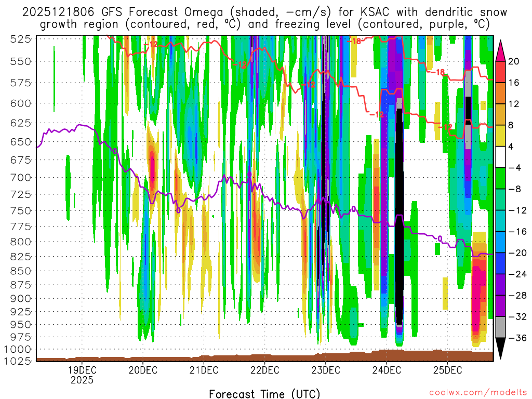Click the 23DEC date label
The height and width of the screenshot is (399, 532).
[326, 370]
